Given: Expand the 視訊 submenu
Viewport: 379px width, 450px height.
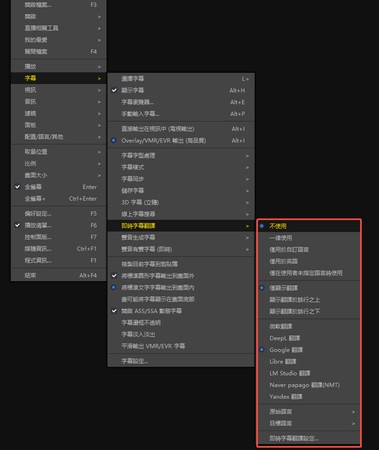Looking at the screenshot, I should point(59,90).
